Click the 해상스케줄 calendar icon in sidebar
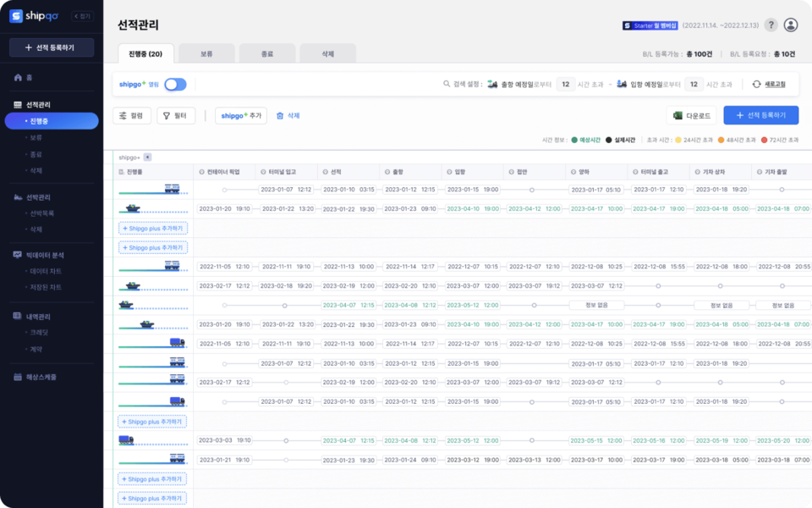812x508 pixels. [x=19, y=377]
